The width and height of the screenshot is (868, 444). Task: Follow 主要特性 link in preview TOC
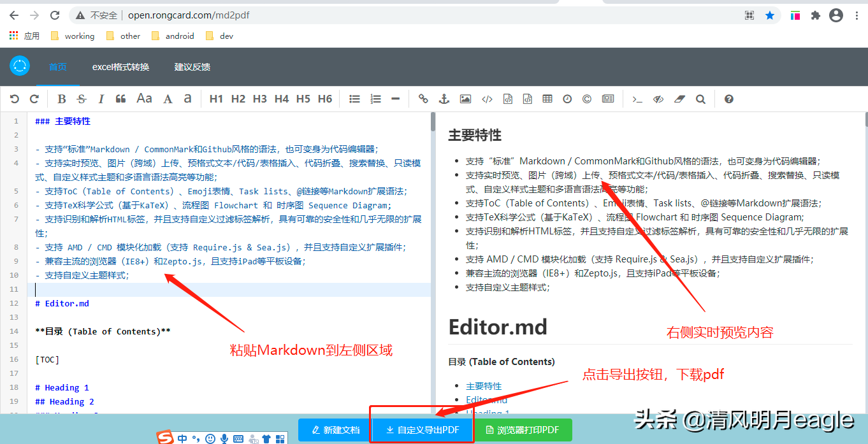[x=484, y=385]
